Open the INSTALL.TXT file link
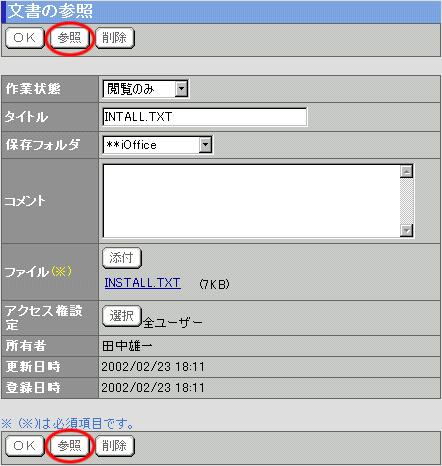The height and width of the screenshot is (466, 442). click(x=143, y=283)
